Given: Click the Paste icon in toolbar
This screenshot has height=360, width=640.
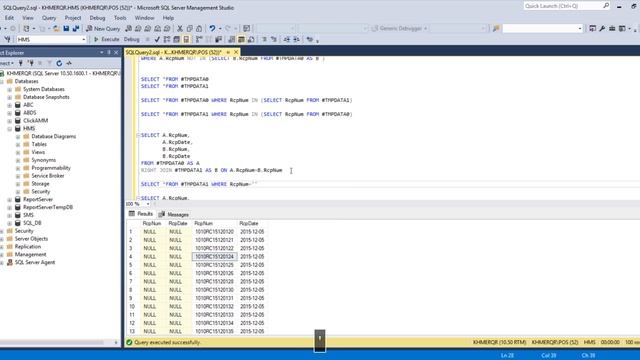Looking at the screenshot, I should (199, 29).
